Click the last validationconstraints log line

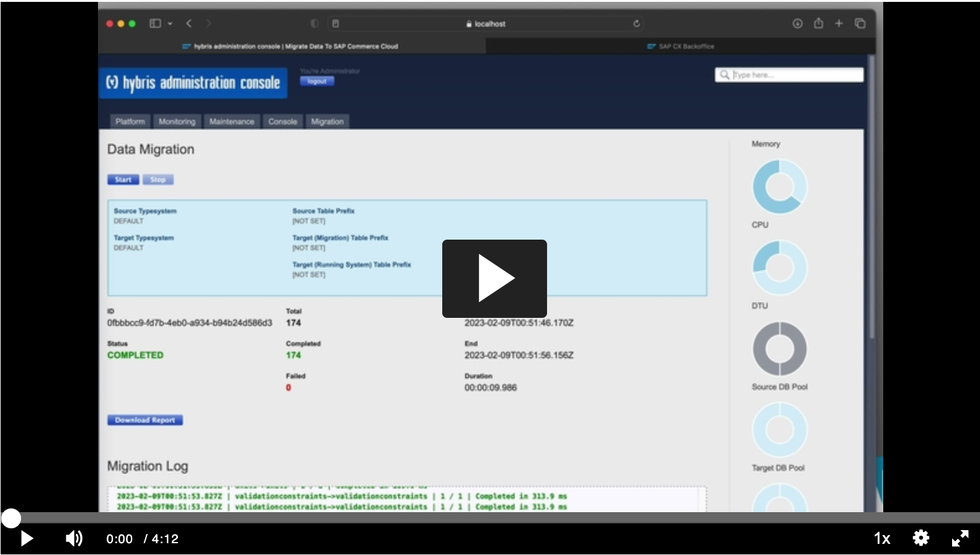(342, 507)
